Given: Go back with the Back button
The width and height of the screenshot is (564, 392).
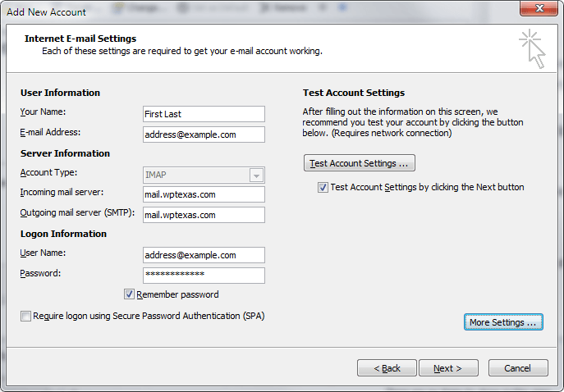Looking at the screenshot, I should (387, 368).
